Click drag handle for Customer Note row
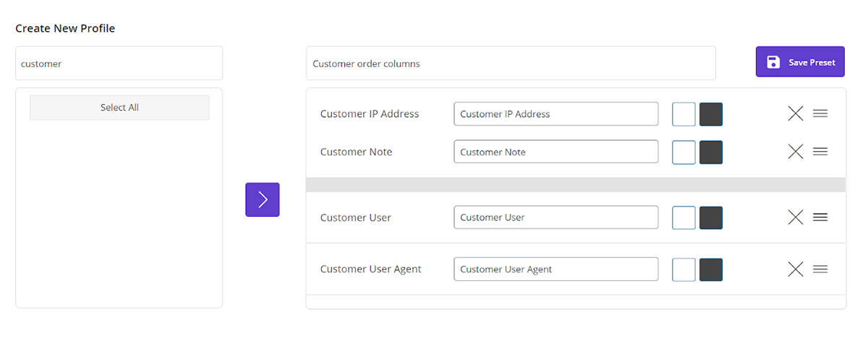This screenshot has height=346, width=868. [820, 152]
